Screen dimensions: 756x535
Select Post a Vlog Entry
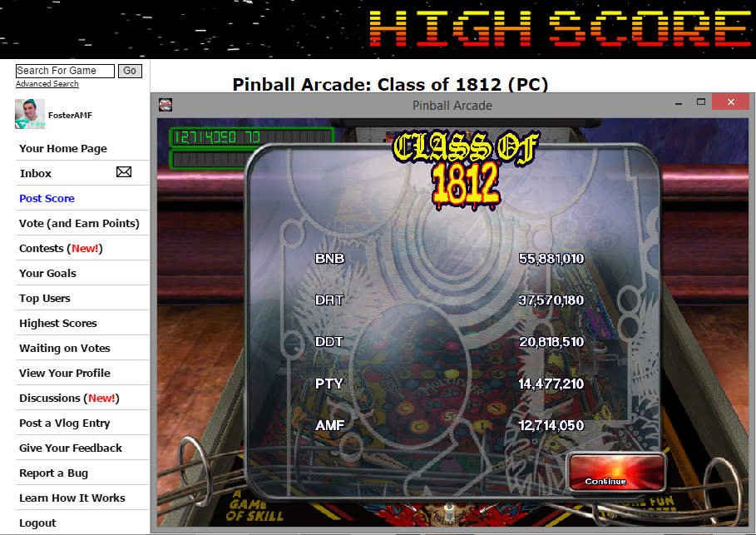[65, 423]
